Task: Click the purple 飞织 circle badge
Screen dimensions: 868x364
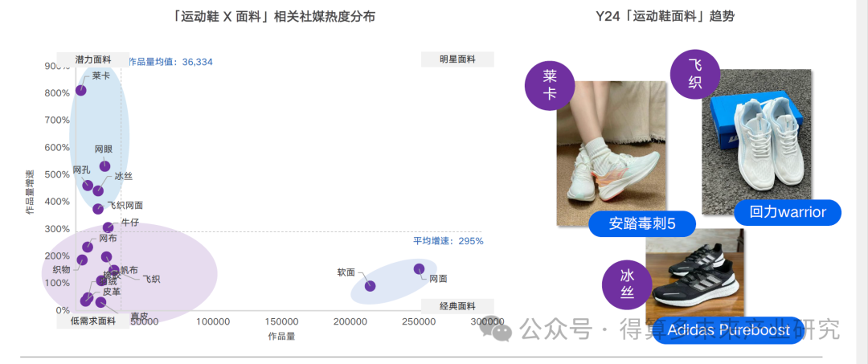Action: tap(694, 74)
